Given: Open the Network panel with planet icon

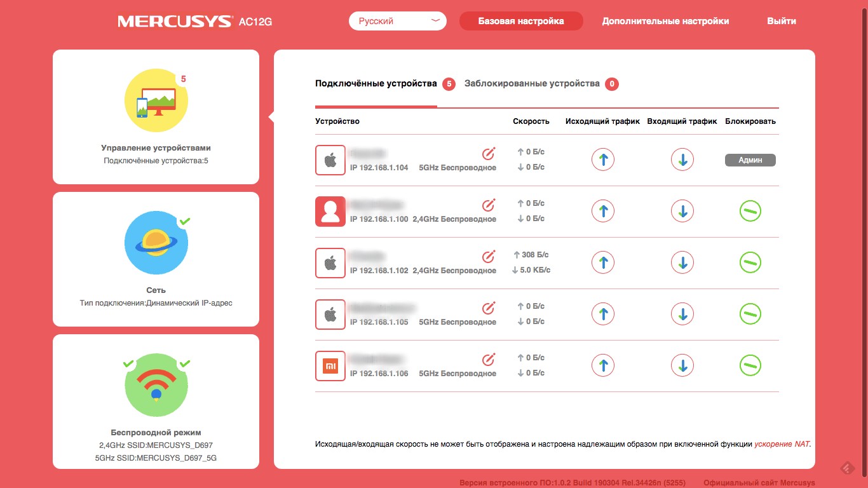Looking at the screenshot, I should point(156,259).
